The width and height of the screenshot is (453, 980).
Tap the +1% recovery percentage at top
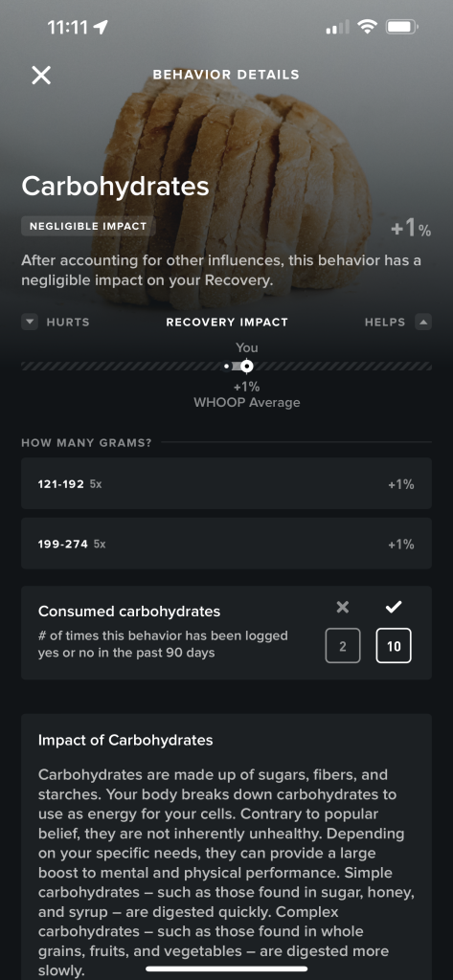(x=411, y=229)
